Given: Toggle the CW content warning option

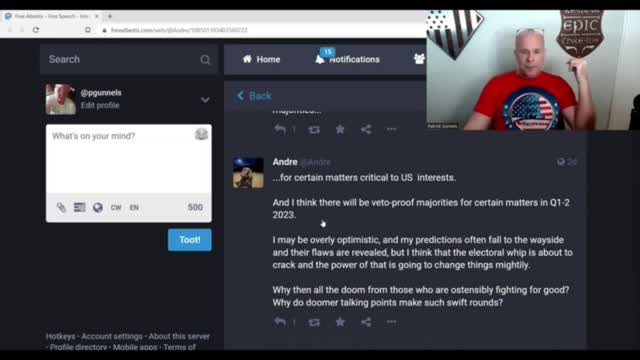Looking at the screenshot, I should [x=116, y=207].
